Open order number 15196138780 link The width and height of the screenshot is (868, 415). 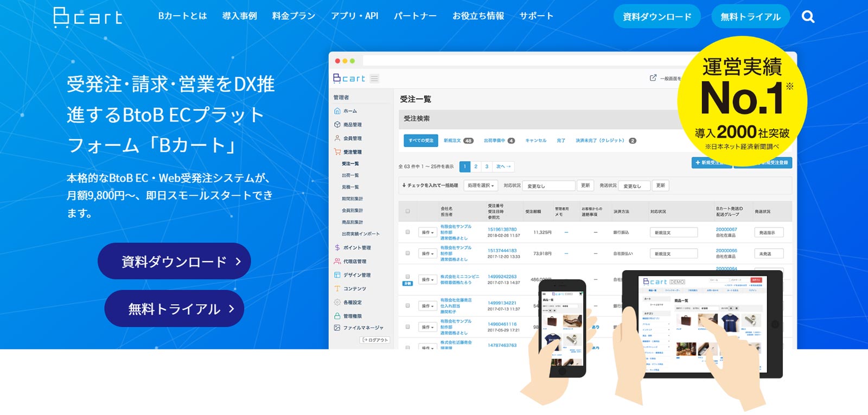point(502,229)
